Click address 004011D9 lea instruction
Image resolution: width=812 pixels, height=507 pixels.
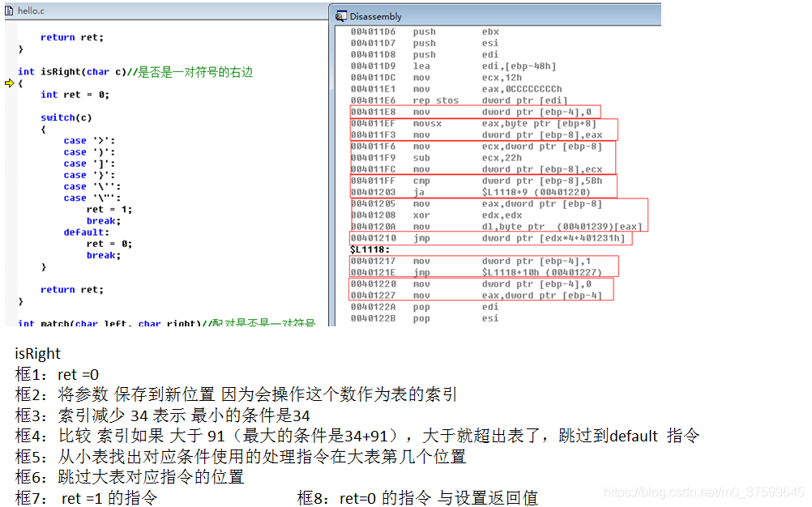453,66
